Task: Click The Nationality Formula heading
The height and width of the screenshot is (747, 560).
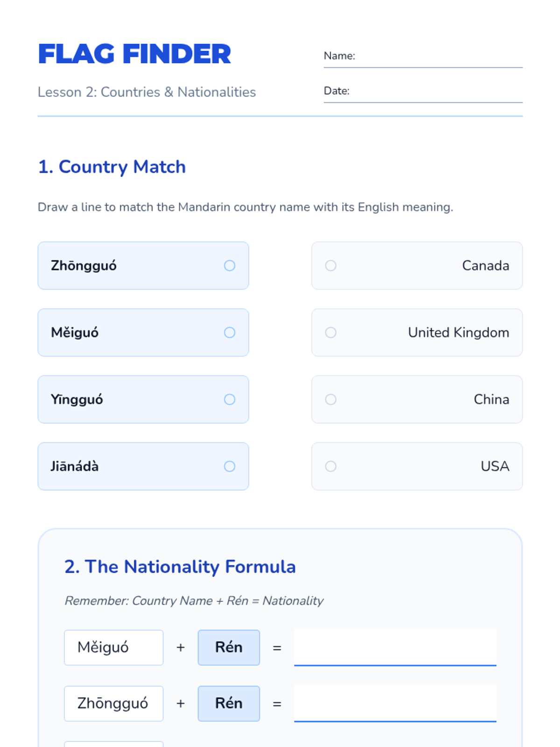Action: (x=180, y=567)
